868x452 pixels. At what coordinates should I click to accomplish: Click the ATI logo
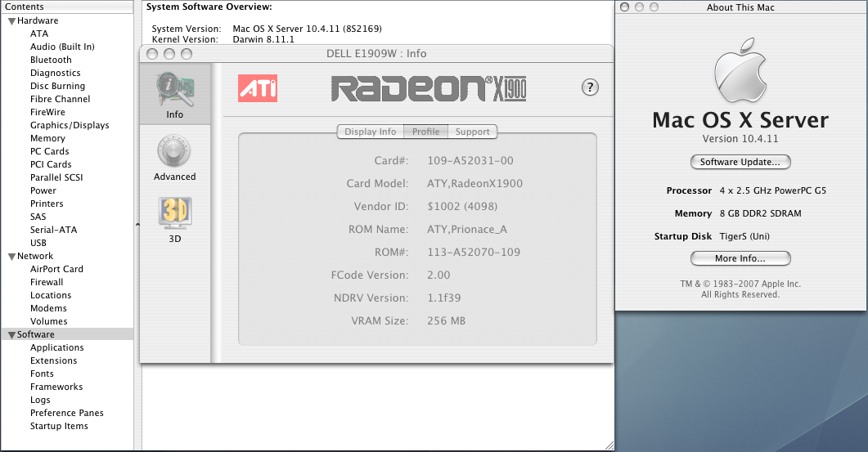258,88
